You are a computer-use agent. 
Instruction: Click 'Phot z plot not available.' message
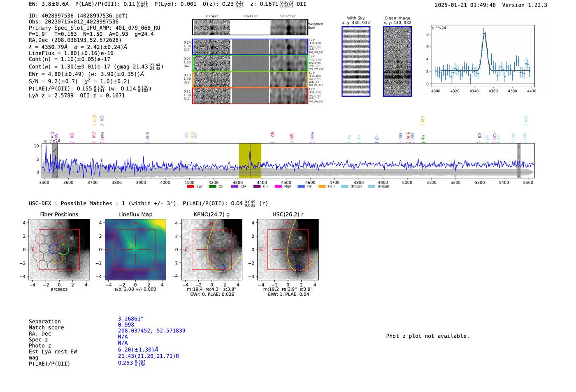[427, 336]
